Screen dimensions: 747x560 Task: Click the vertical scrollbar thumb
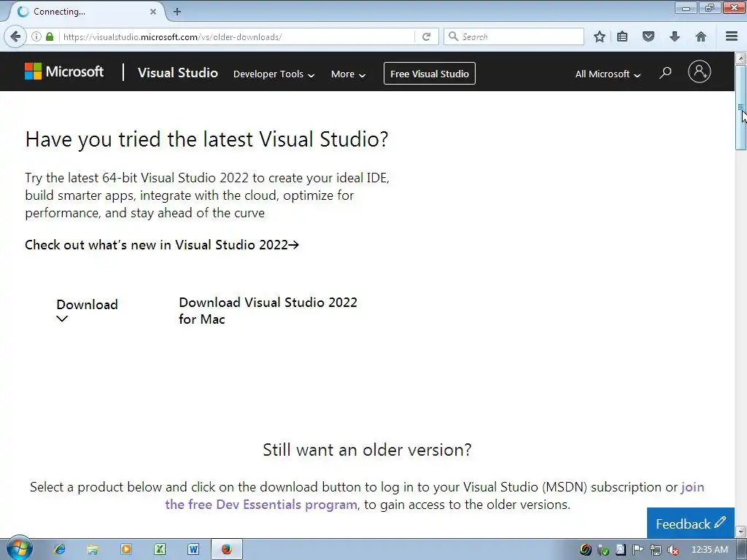click(740, 108)
